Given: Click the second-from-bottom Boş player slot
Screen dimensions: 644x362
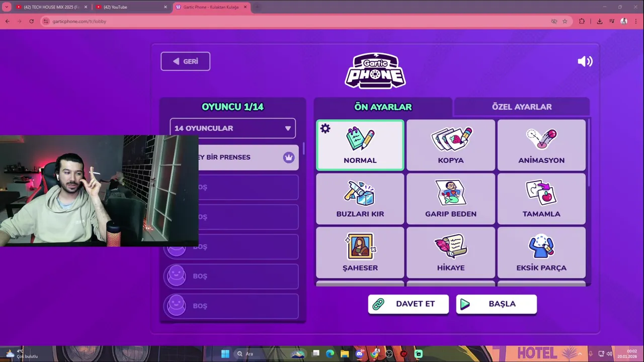Looking at the screenshot, I should 231,276.
